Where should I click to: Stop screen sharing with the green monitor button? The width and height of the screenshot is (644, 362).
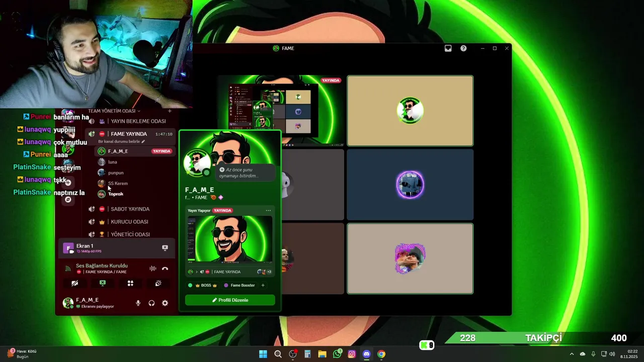pos(103,284)
